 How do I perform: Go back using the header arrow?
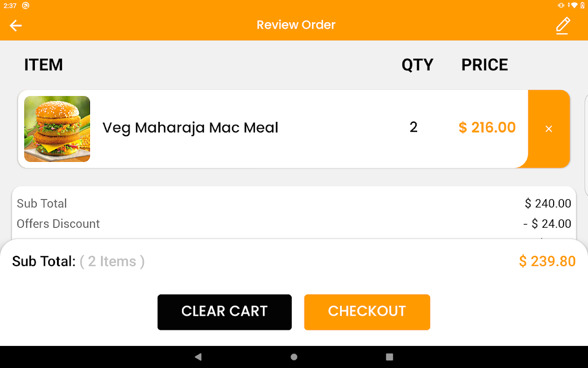pos(16,25)
